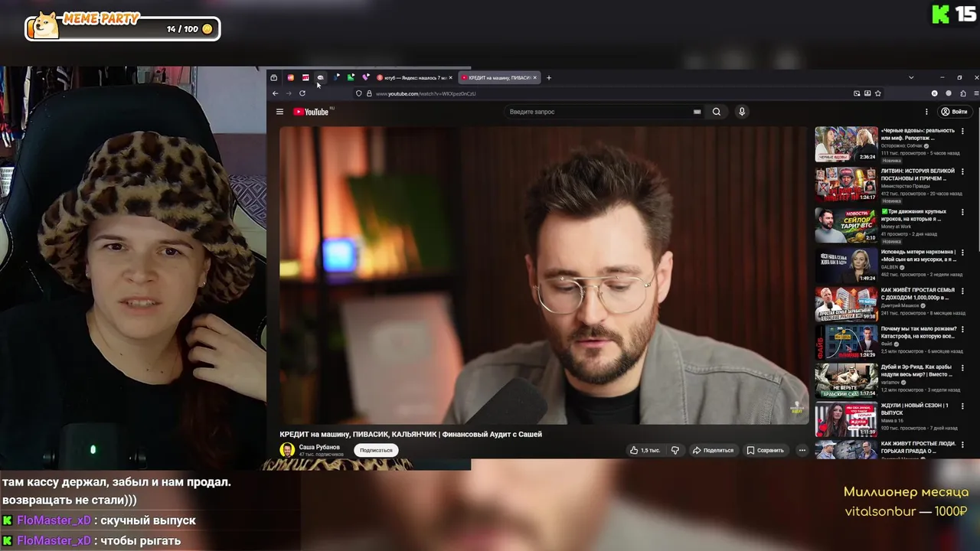Close the Яндекс search results tab

click(x=450, y=77)
